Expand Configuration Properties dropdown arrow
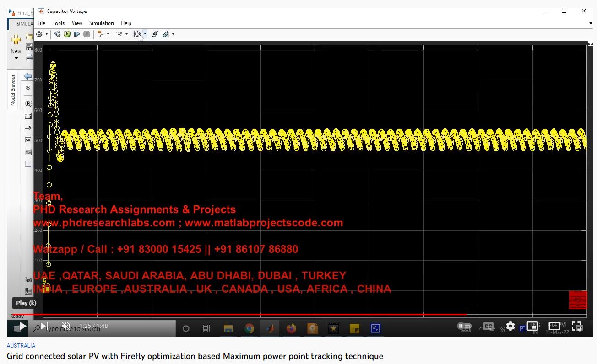This screenshot has width=597, height=364. [x=46, y=34]
